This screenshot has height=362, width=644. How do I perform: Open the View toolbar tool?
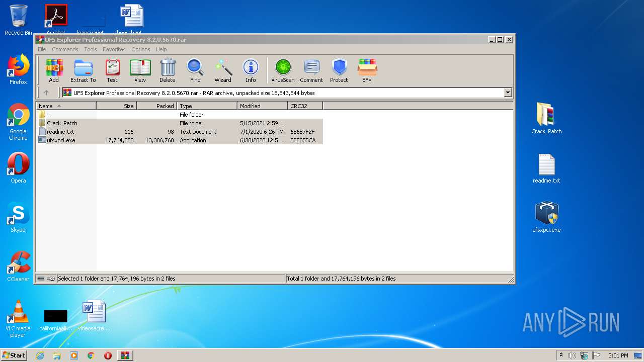pos(140,71)
